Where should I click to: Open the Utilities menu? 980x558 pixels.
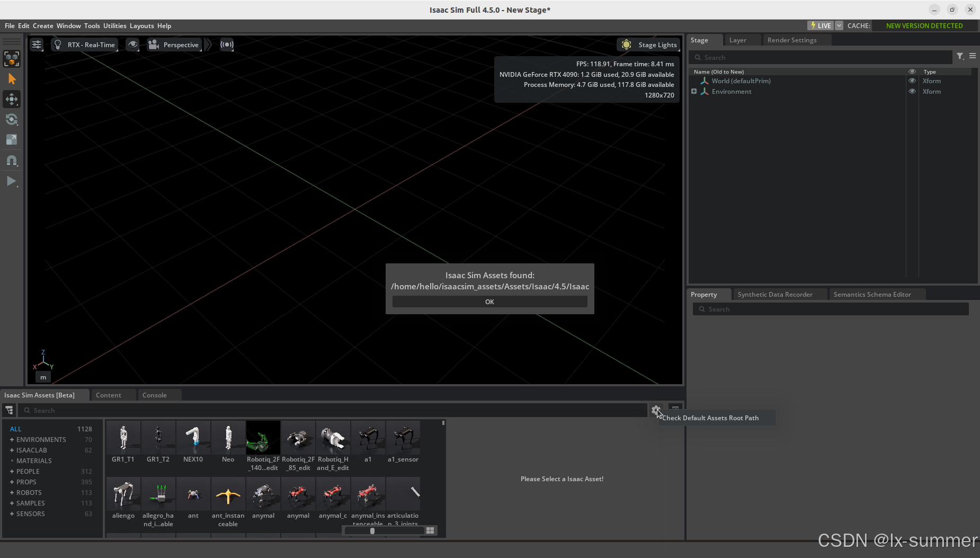(115, 25)
